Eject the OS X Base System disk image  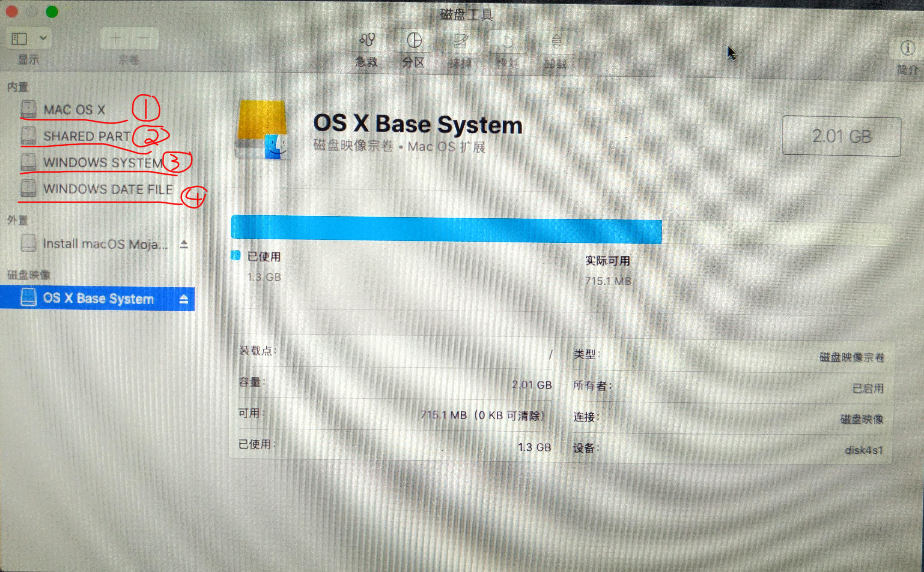pyautogui.click(x=183, y=299)
